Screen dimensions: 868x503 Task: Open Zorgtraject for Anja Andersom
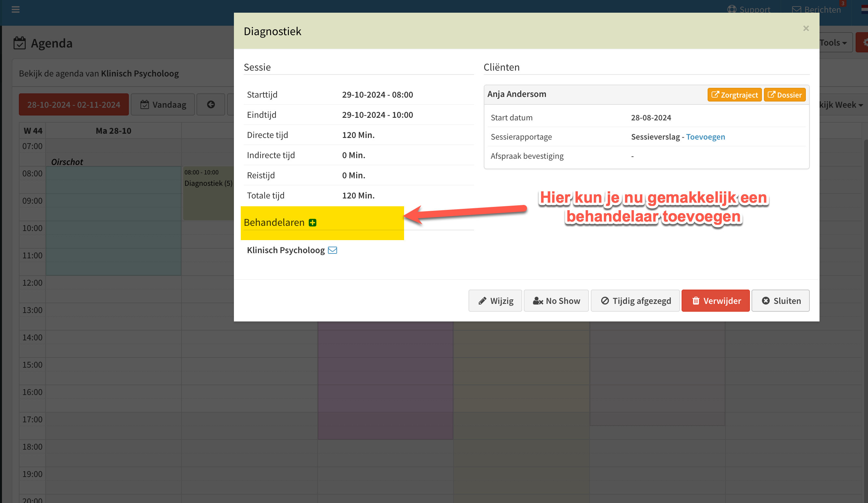[734, 95]
